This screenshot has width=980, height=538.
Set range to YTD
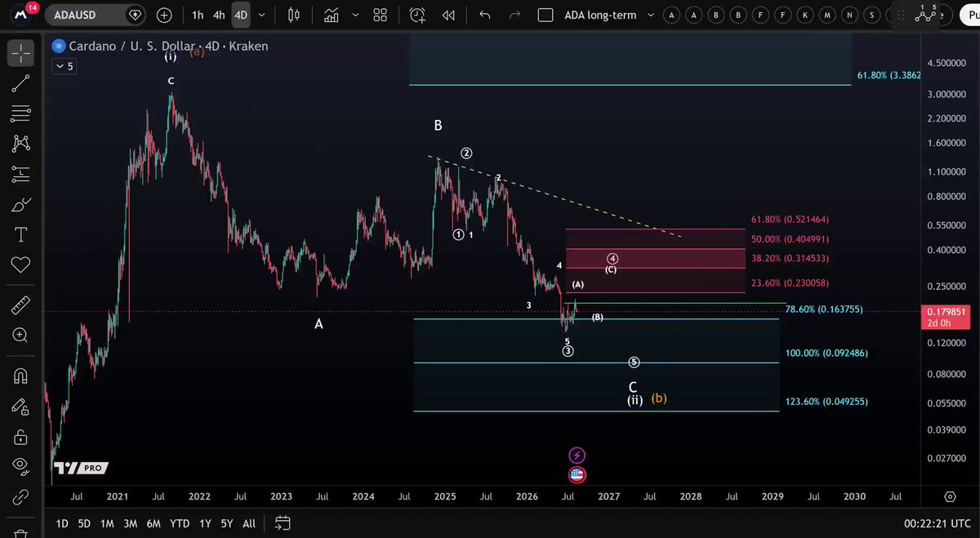(180, 523)
